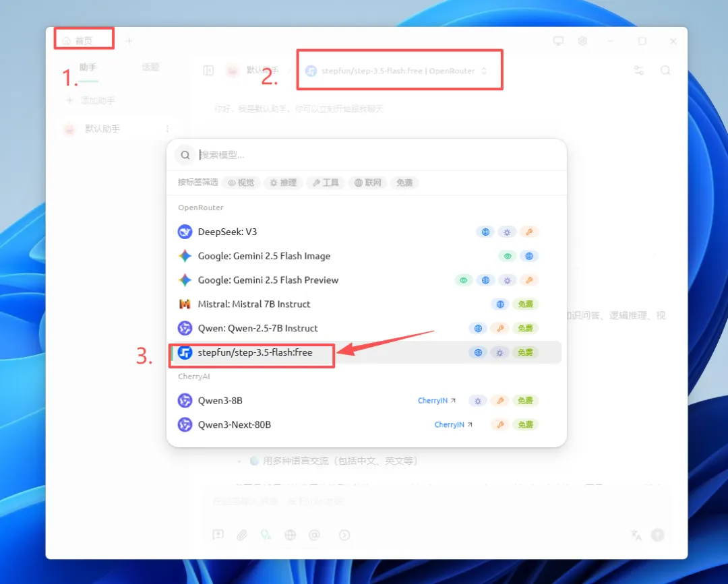Screen dimensions: 728x584
Task: Click vision eye badge on Gemini Flash Image row
Action: tap(508, 256)
